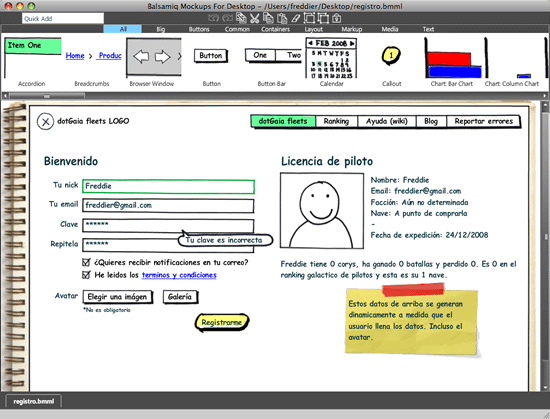The width and height of the screenshot is (550, 419).
Task: Click the Cut scissors icon
Action: click(255, 18)
